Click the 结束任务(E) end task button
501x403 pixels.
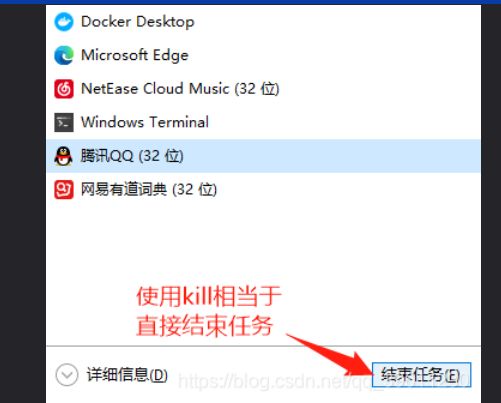421,375
